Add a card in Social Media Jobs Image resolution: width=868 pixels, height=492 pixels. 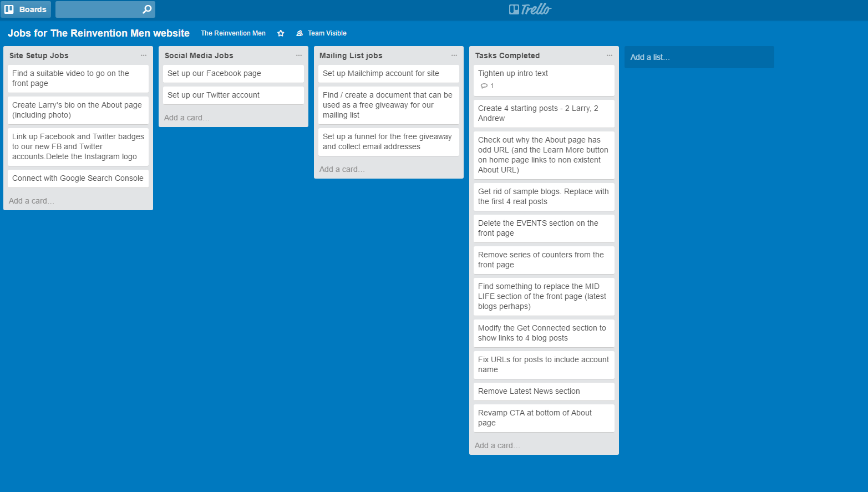click(186, 118)
